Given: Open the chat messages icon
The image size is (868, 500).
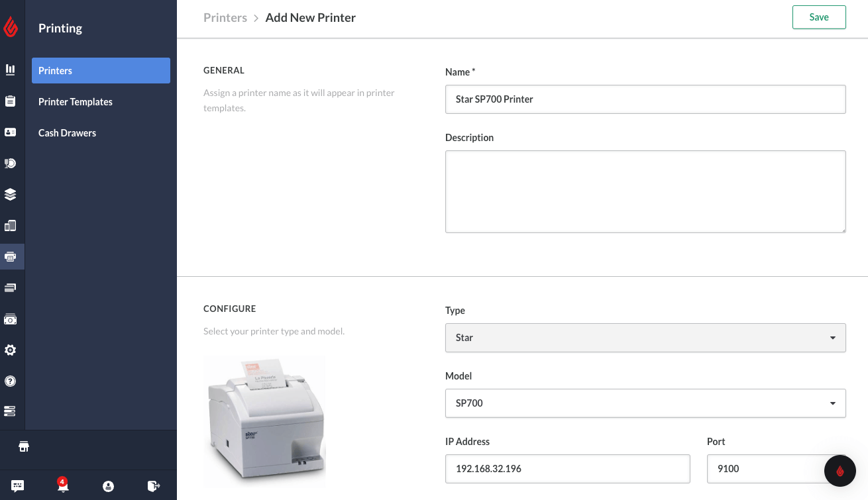Looking at the screenshot, I should point(18,486).
